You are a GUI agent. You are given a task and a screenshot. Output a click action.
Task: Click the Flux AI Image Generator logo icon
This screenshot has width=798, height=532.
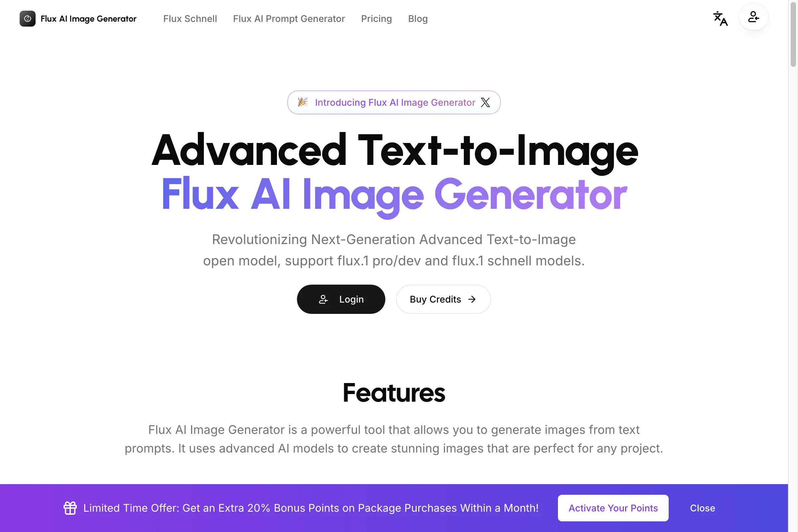27,18
